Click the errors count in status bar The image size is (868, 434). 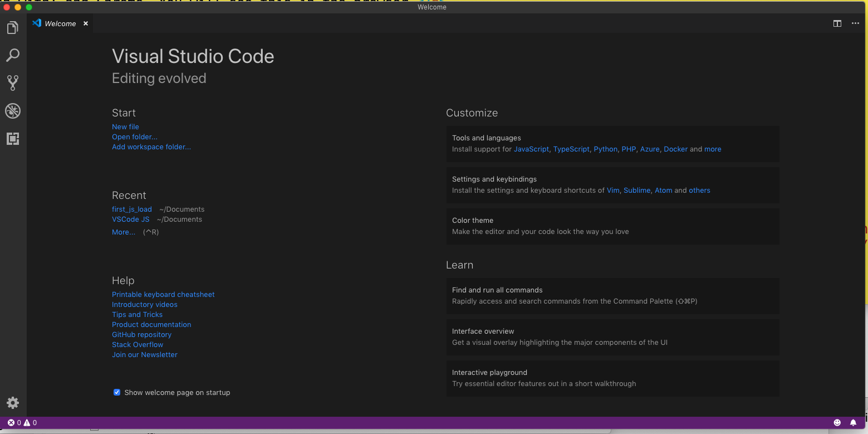click(14, 423)
